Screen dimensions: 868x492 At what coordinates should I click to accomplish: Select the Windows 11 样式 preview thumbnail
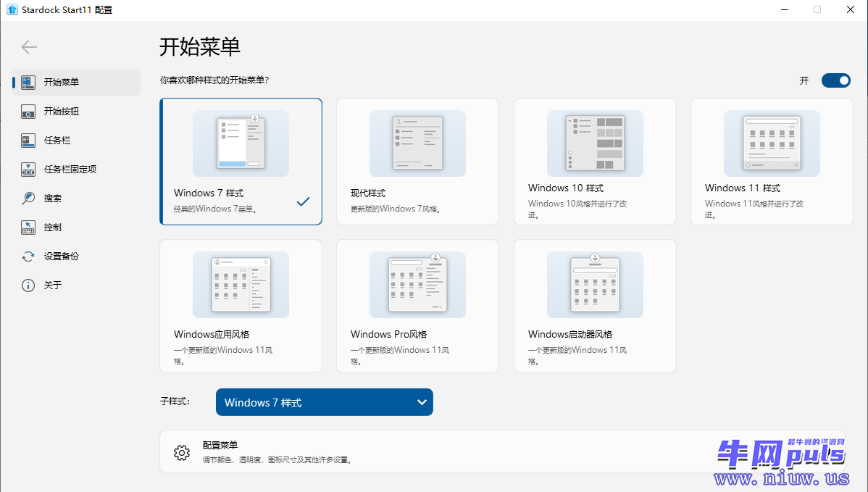[x=772, y=143]
